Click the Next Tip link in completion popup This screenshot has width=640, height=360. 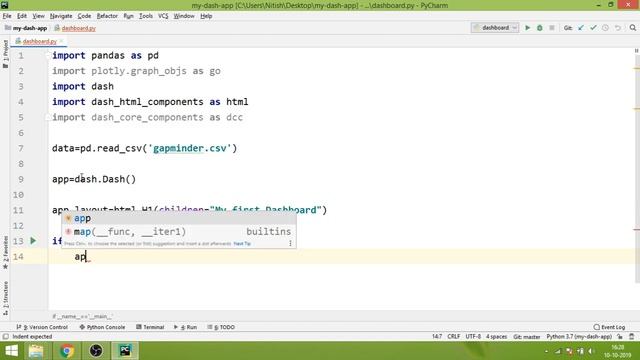pyautogui.click(x=242, y=244)
